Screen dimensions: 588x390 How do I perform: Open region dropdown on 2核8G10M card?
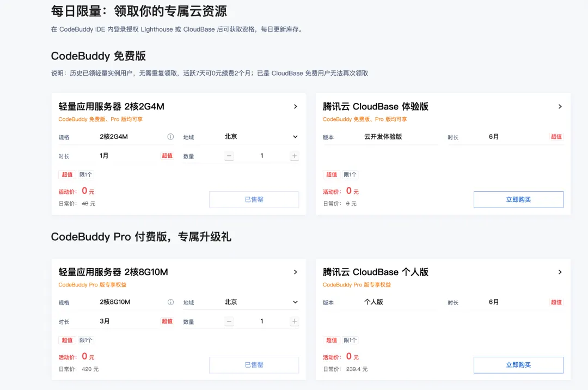tap(261, 302)
